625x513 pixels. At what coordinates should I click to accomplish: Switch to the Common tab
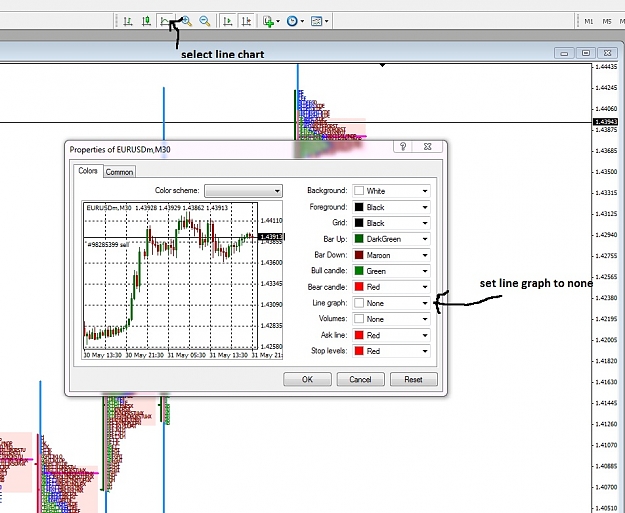(119, 172)
